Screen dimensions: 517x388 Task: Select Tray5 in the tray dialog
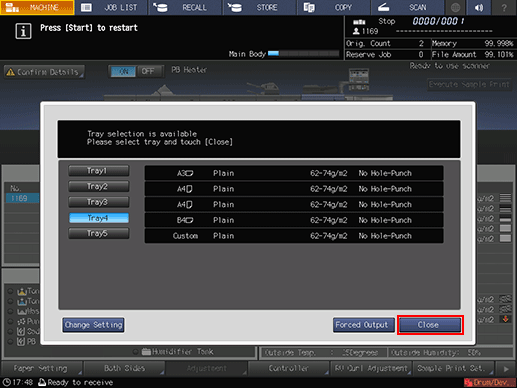click(x=98, y=233)
